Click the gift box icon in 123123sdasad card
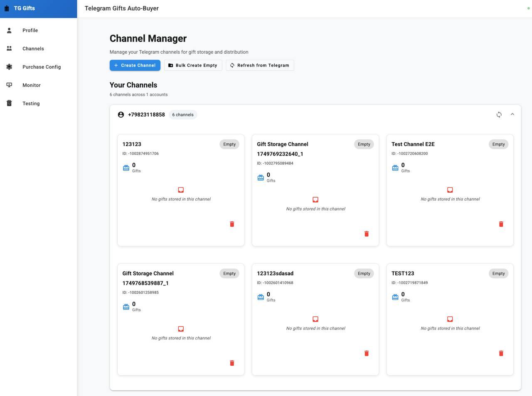Image resolution: width=532 pixels, height=396 pixels. [261, 297]
